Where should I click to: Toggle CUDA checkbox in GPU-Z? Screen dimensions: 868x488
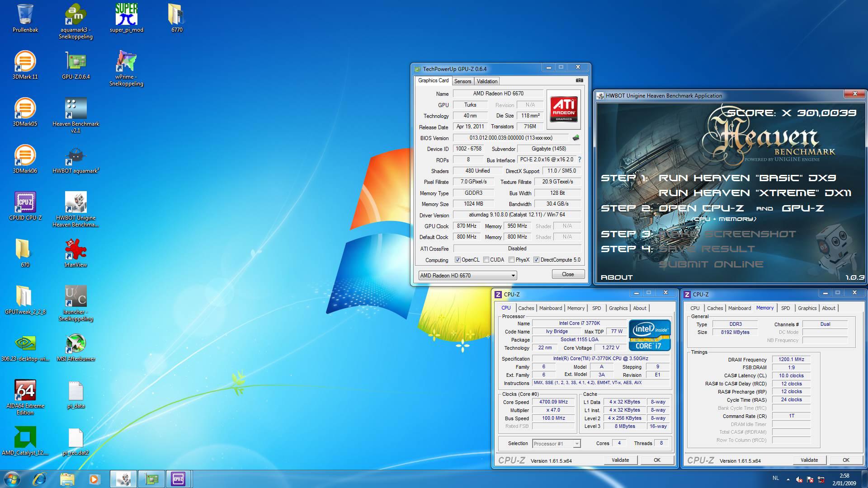tap(486, 260)
